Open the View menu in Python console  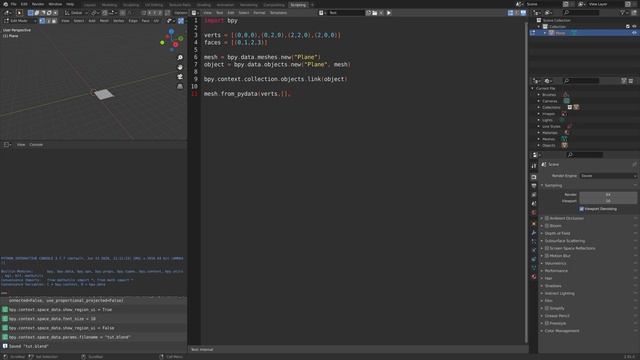(21, 144)
